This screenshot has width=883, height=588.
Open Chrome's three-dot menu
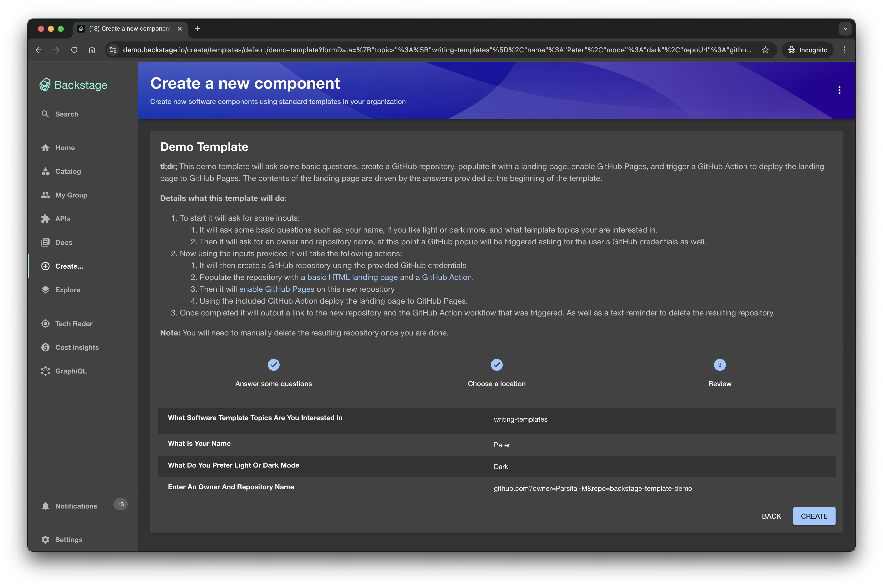[844, 50]
